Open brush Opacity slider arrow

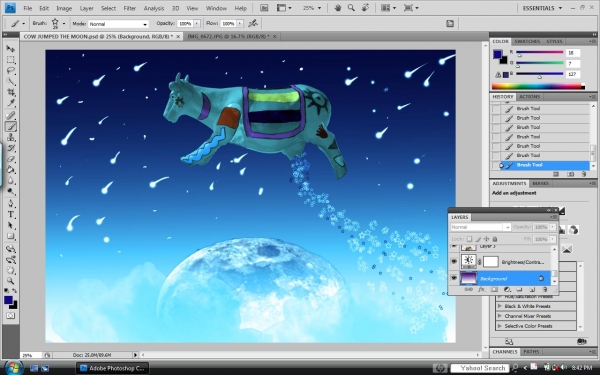197,23
